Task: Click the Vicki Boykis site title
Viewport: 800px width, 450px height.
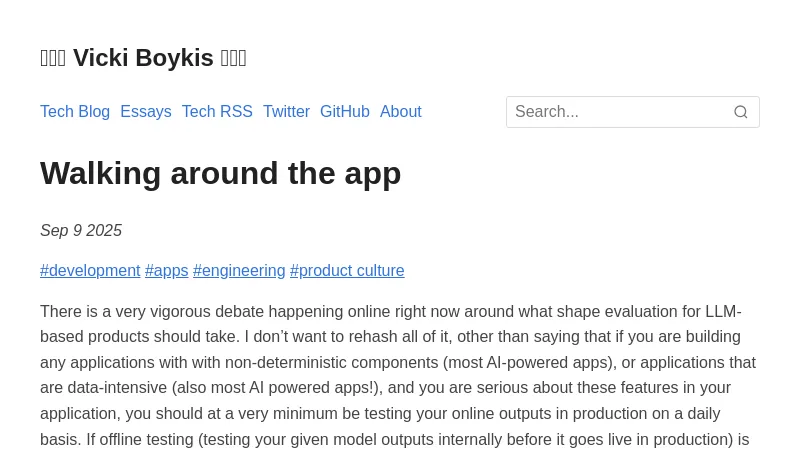Action: point(143,58)
